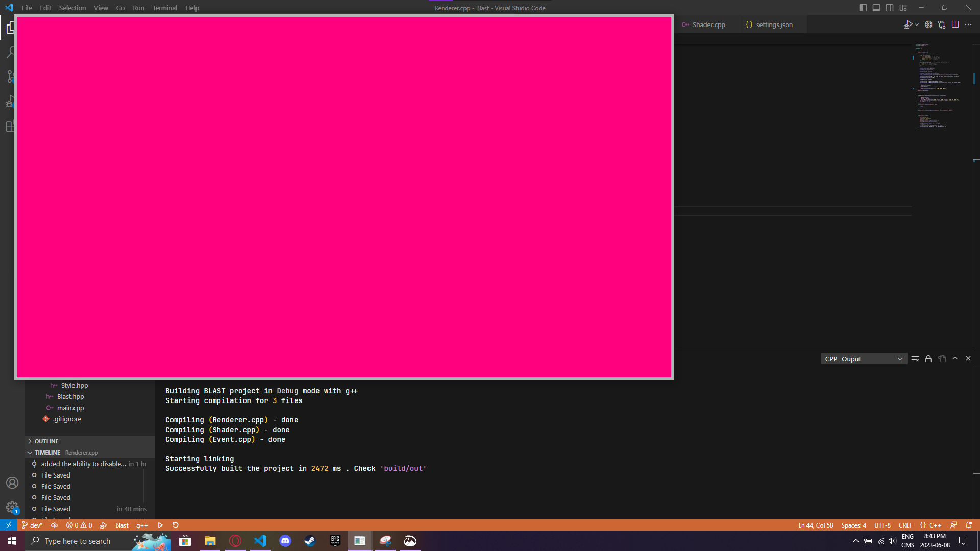Click the debug launch icon in status bar
The height and width of the screenshot is (551, 980).
click(x=104, y=525)
